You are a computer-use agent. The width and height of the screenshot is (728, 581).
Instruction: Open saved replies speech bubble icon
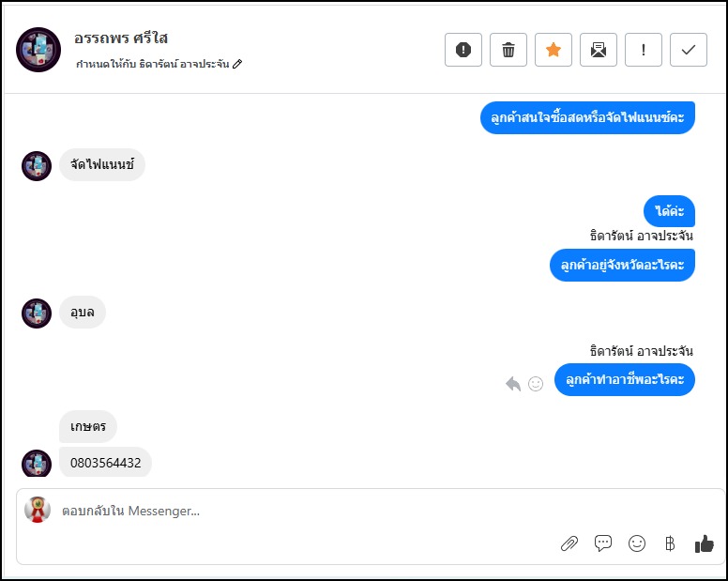pyautogui.click(x=603, y=543)
